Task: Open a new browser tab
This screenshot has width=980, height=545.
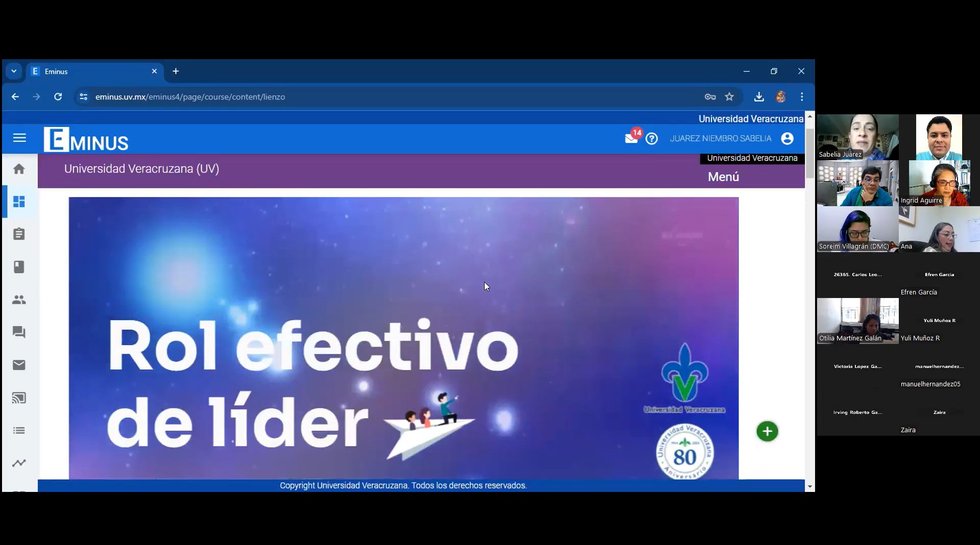Action: tap(176, 71)
